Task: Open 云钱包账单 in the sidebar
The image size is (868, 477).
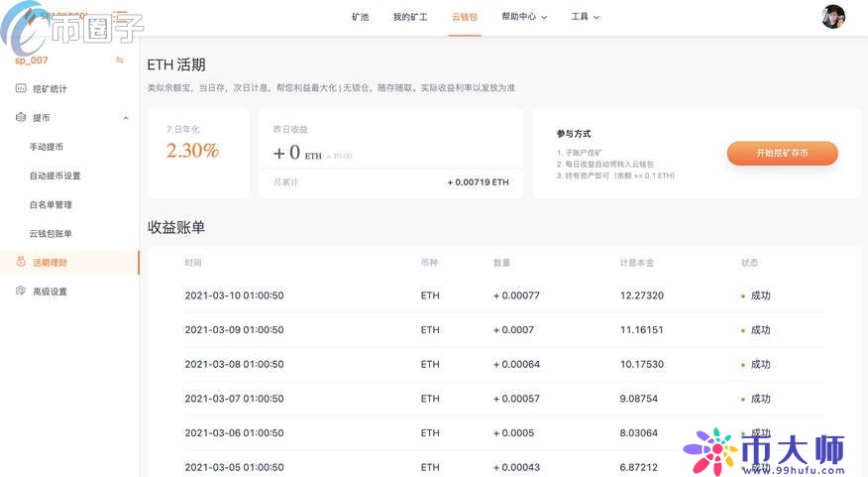Action: 51,233
